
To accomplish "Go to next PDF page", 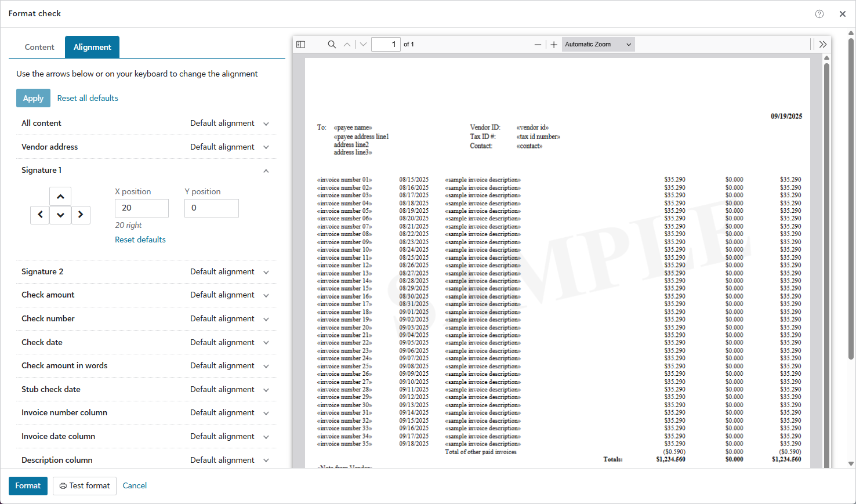I will click(363, 44).
